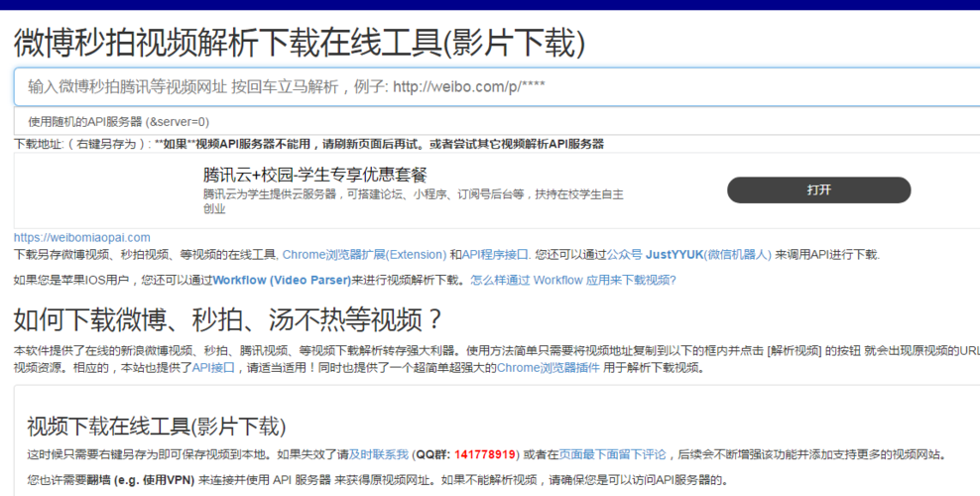
Task: Click the 打开 button in the Tencent Cloud ad
Action: point(818,189)
